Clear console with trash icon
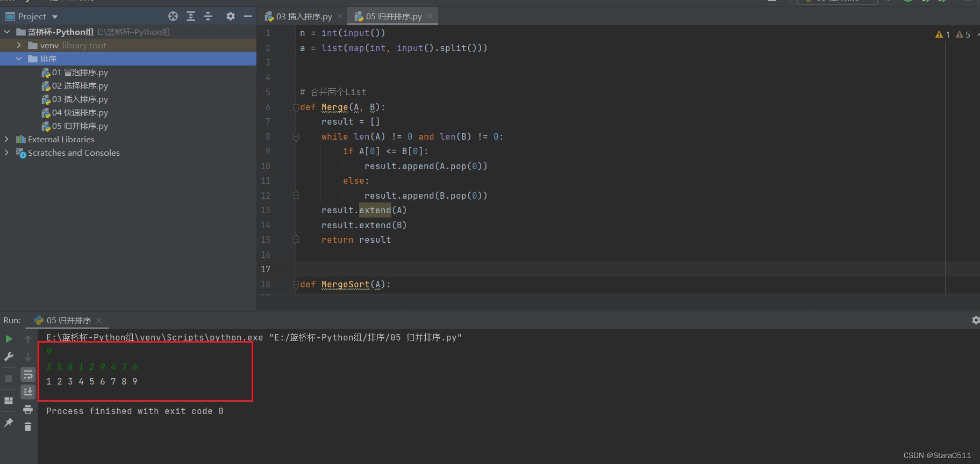980x464 pixels. [28, 427]
